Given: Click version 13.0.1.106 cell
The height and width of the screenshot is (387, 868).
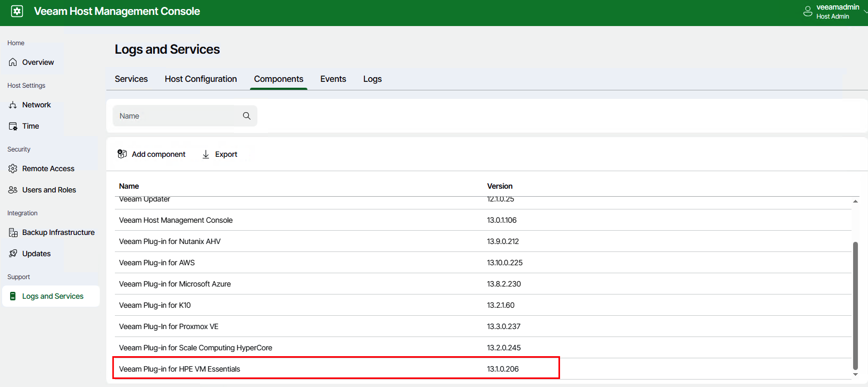Looking at the screenshot, I should coord(502,220).
